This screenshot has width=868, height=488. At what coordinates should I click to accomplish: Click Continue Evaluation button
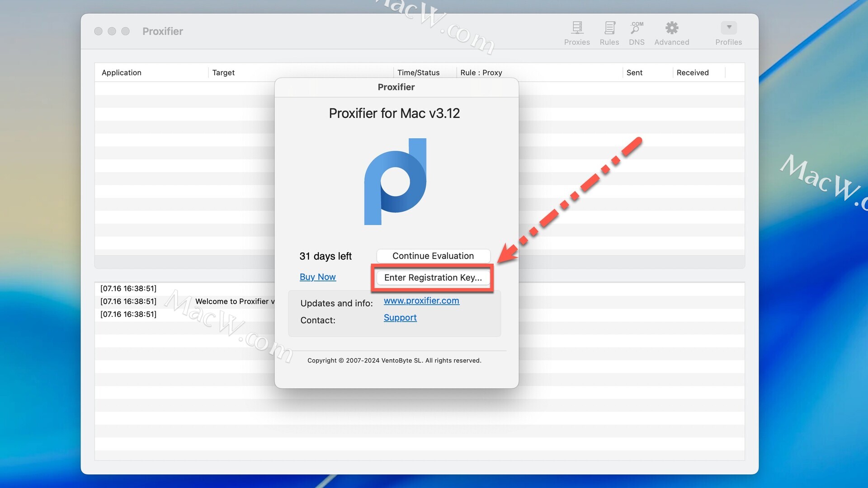433,256
